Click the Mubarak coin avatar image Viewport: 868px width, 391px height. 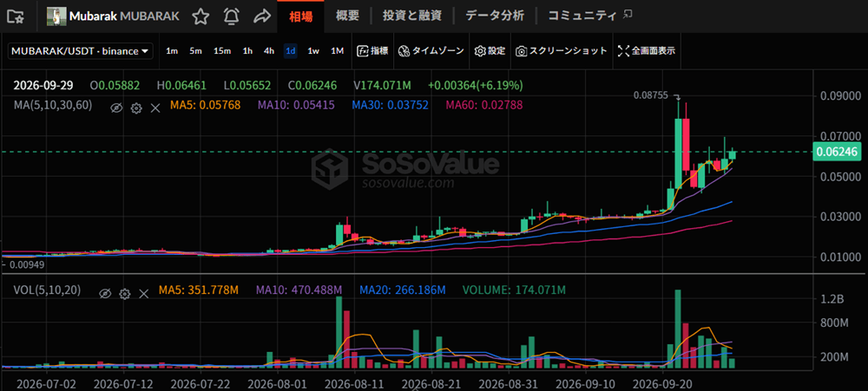(x=58, y=16)
